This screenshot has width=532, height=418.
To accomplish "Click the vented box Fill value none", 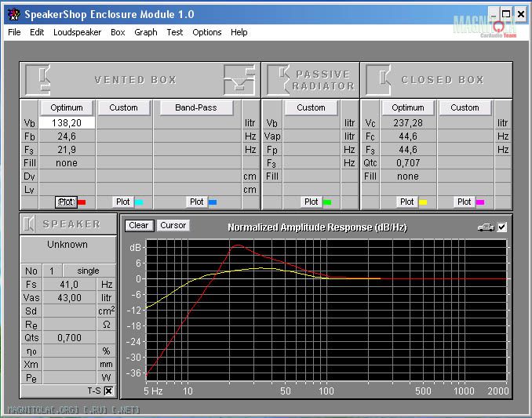I will (67, 162).
